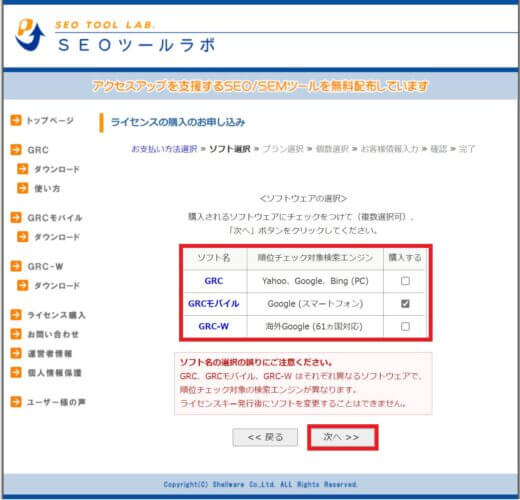520x500 pixels.
Task: Click the ソフト選択 breadcrumb step
Action: 230,149
